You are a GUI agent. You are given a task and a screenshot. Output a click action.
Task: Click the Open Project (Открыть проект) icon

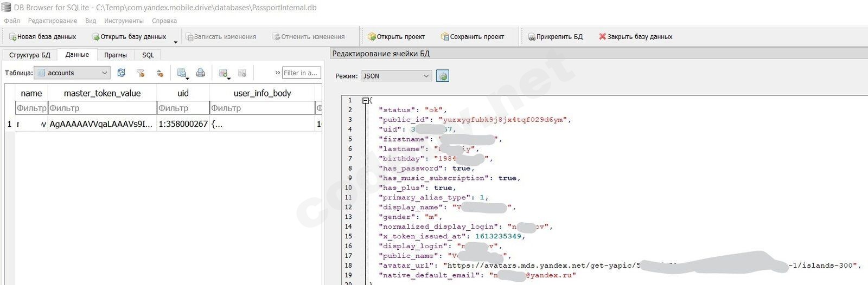click(372, 37)
